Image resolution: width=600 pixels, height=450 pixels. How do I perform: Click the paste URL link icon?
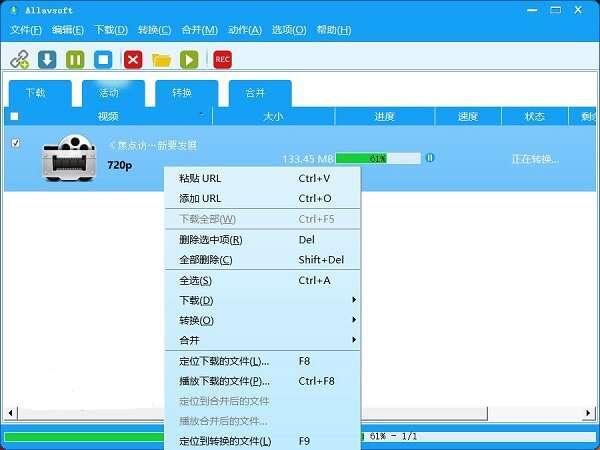click(x=19, y=59)
